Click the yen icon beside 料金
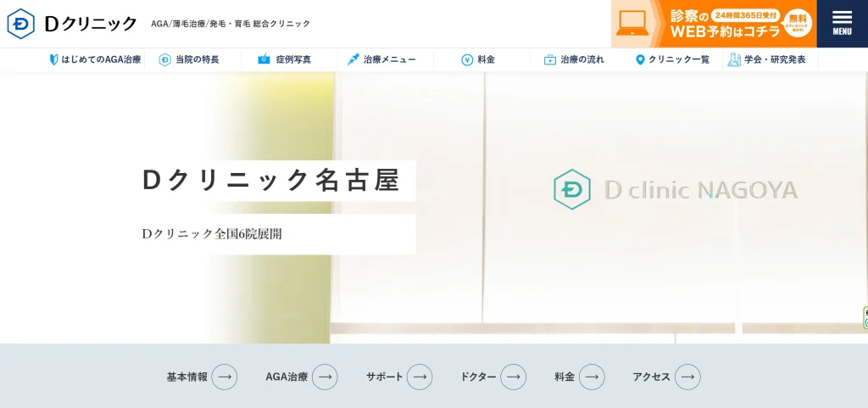Image resolution: width=868 pixels, height=408 pixels. click(x=467, y=60)
